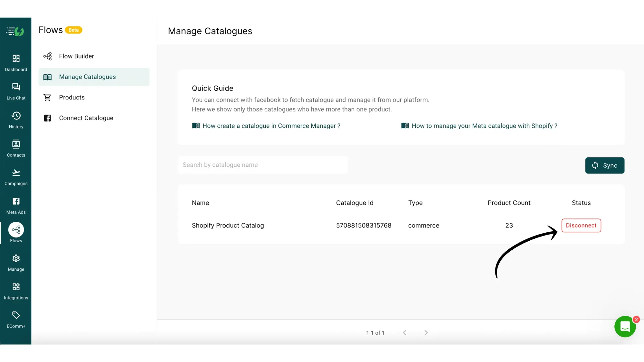Screen dimensions: 644x362
Task: Select the Live Chat sidebar icon
Action: (16, 91)
